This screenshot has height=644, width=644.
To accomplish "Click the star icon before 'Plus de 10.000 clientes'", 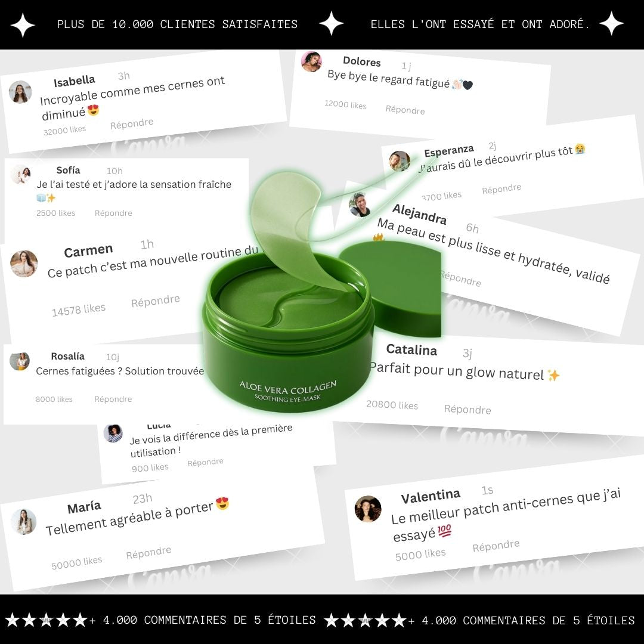I will (23, 24).
